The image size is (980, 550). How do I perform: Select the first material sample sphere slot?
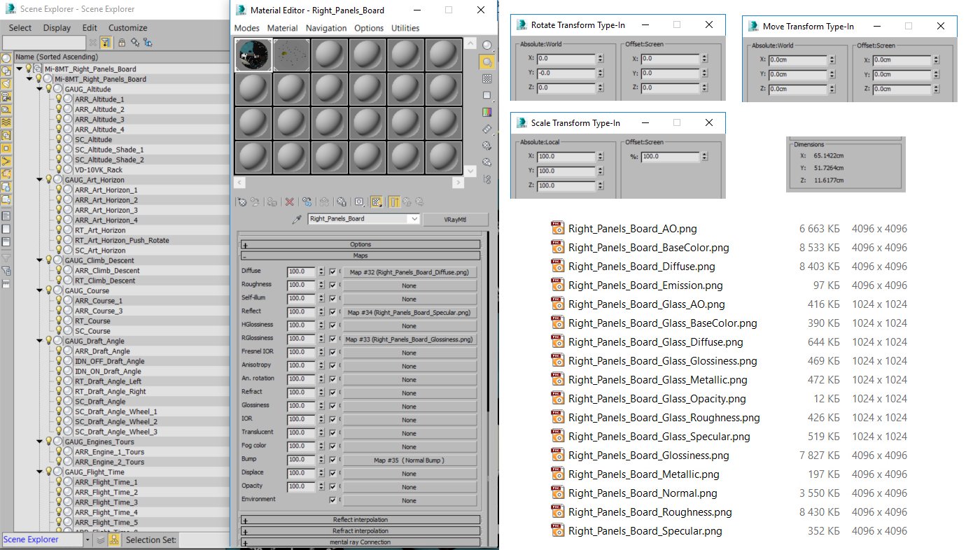pyautogui.click(x=253, y=55)
